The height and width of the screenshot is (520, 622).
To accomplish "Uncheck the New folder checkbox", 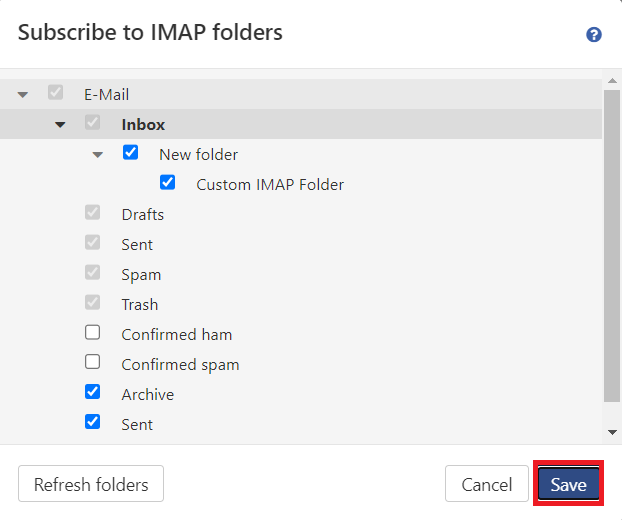I will point(130,153).
